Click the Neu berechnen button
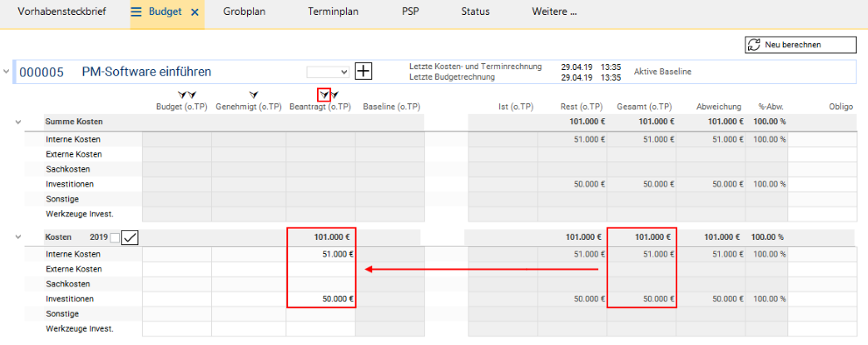The image size is (868, 345). coord(800,45)
